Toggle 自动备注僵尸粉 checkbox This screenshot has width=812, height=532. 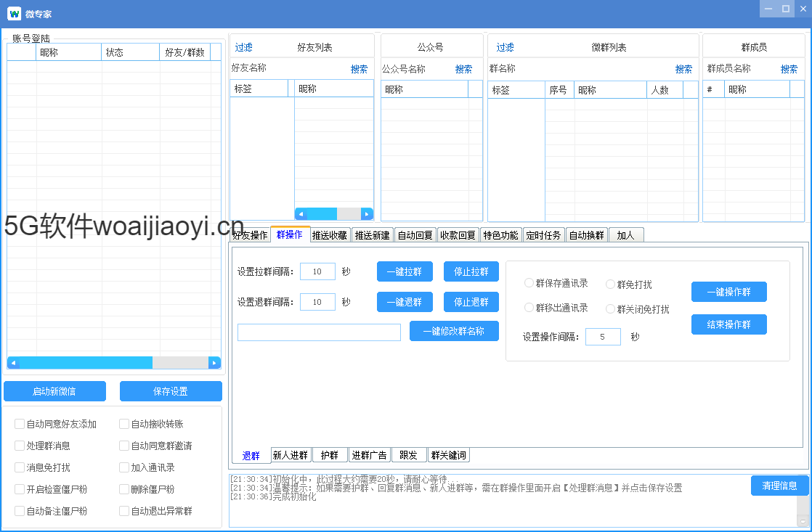tap(20, 511)
